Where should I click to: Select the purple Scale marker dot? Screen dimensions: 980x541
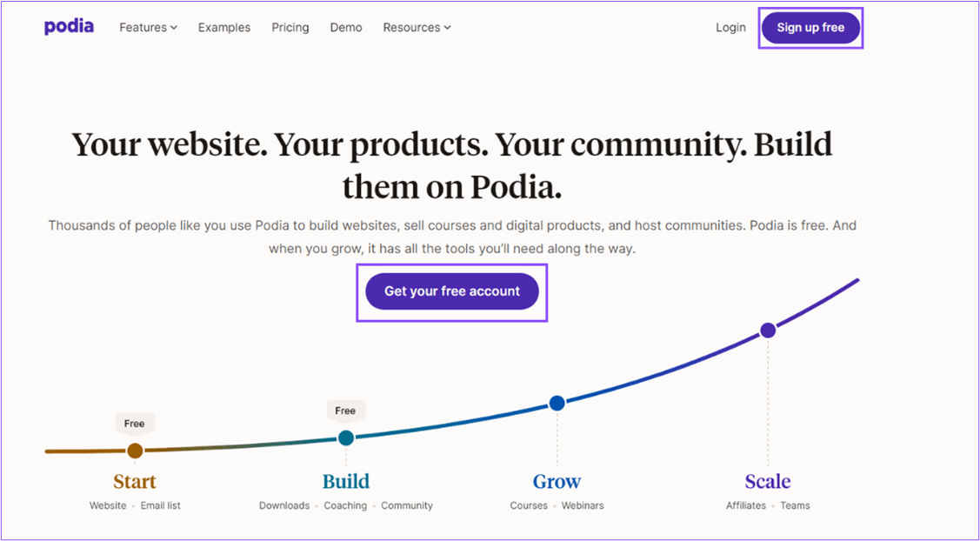pos(768,331)
